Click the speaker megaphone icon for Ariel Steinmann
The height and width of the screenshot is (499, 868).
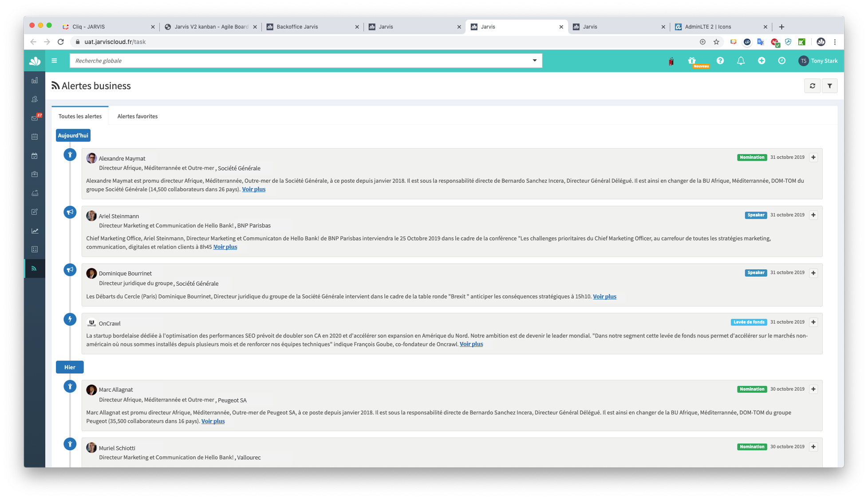[70, 212]
